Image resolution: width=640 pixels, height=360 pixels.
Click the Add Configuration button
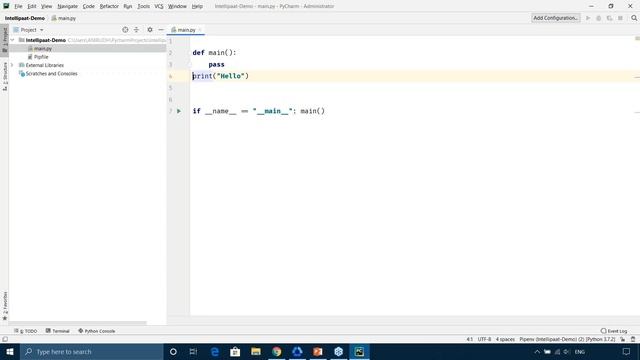556,18
